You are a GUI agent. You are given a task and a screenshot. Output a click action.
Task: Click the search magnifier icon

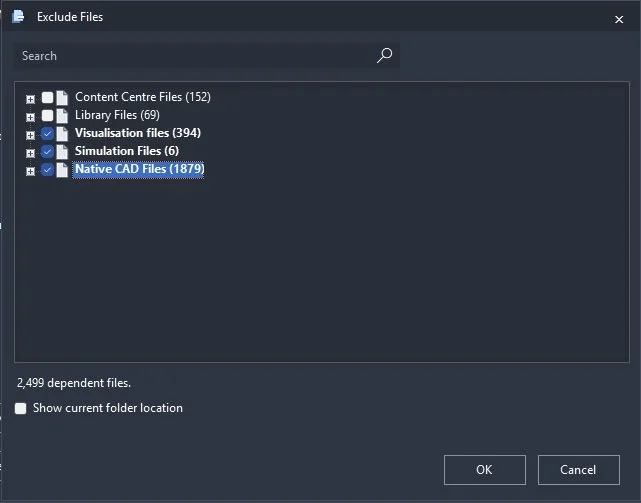384,56
